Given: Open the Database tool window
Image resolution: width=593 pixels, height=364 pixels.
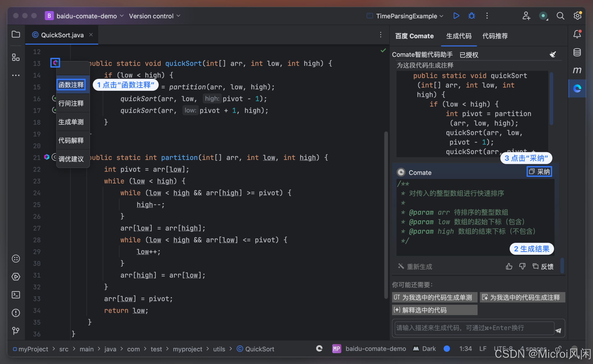Looking at the screenshot, I should pos(577,52).
